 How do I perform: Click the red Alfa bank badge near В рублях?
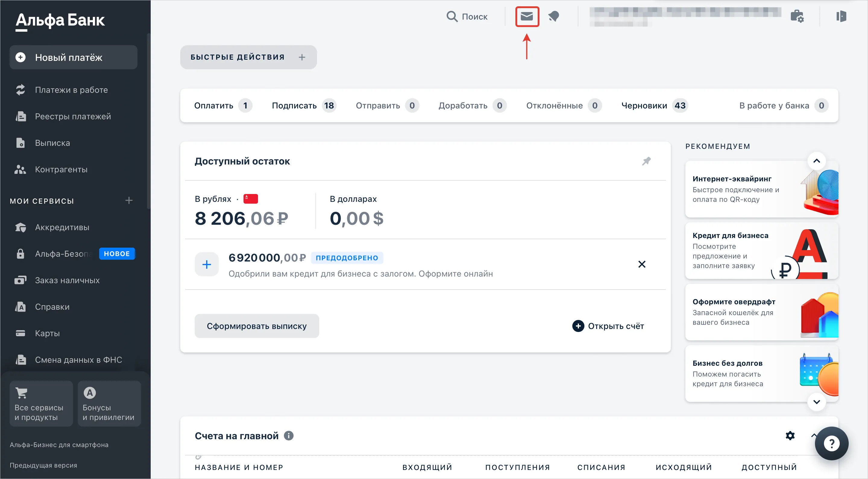point(251,199)
